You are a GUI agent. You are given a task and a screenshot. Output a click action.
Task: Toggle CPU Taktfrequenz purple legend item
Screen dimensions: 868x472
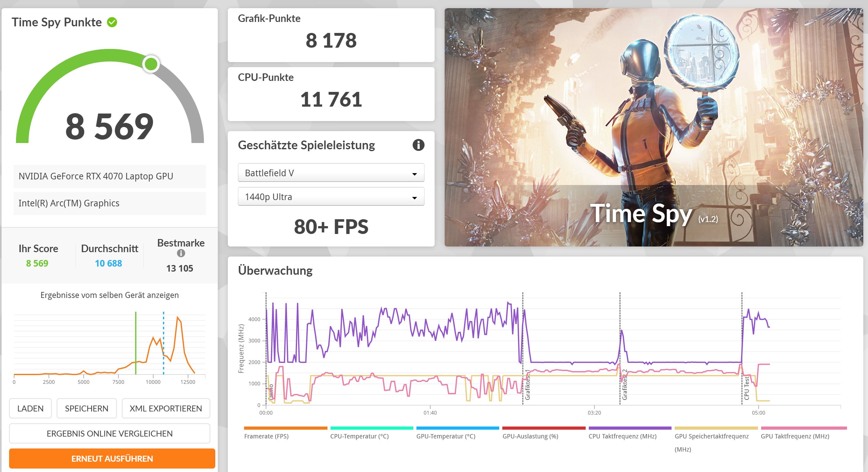[622, 436]
